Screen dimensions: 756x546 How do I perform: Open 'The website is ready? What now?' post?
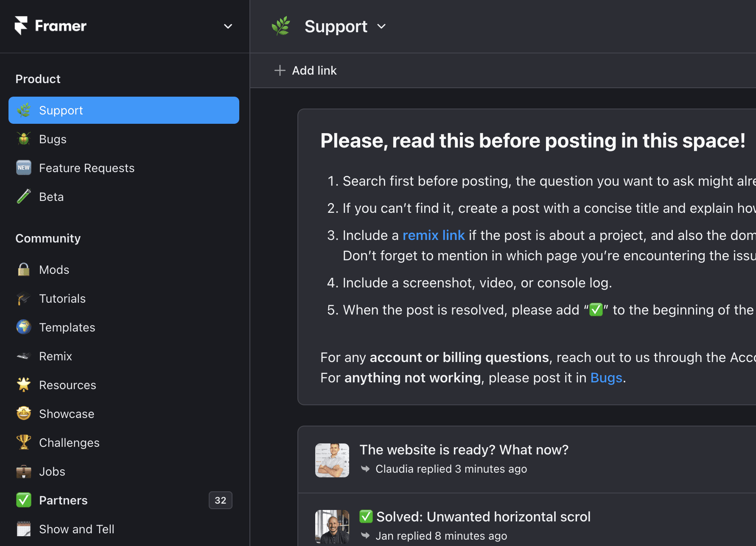pyautogui.click(x=464, y=450)
